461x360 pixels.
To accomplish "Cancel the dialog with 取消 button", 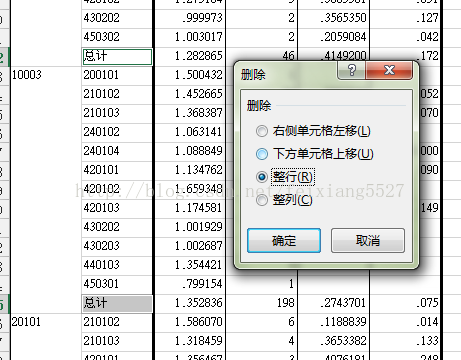I will point(368,240).
